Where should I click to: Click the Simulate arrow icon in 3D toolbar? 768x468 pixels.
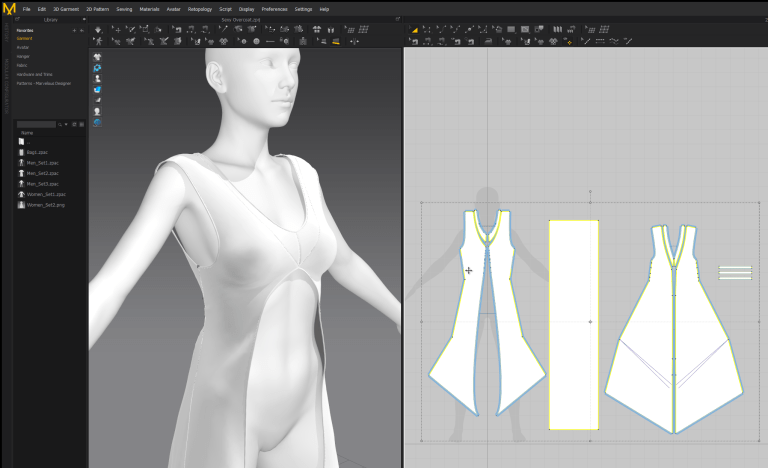[x=98, y=29]
